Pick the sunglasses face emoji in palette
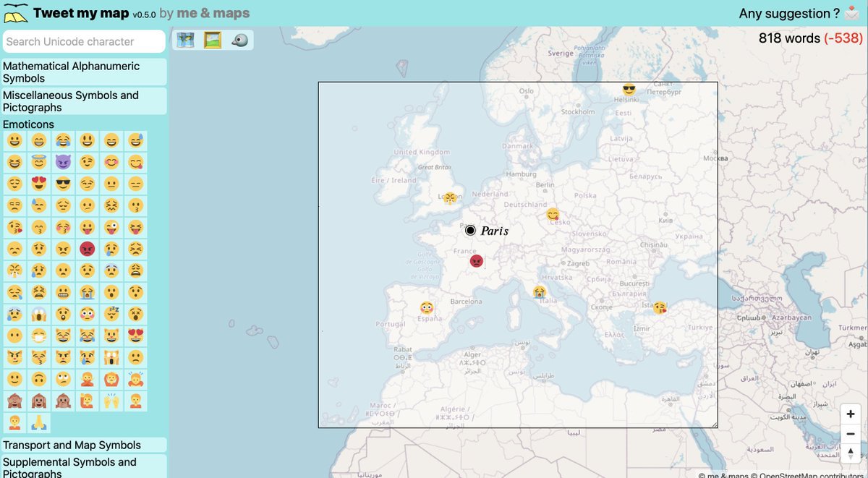Screen dimensions: 868x478 [x=63, y=184]
